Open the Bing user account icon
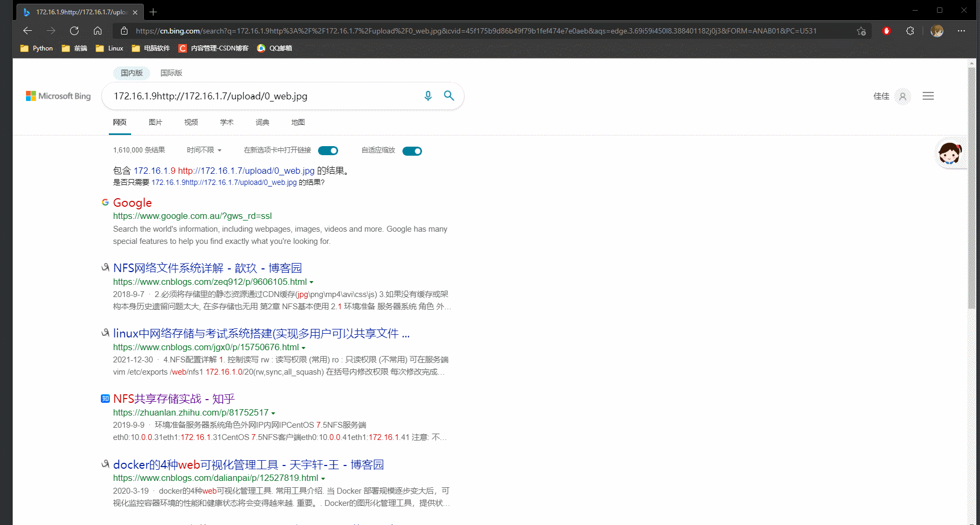This screenshot has height=525, width=980. coord(902,96)
